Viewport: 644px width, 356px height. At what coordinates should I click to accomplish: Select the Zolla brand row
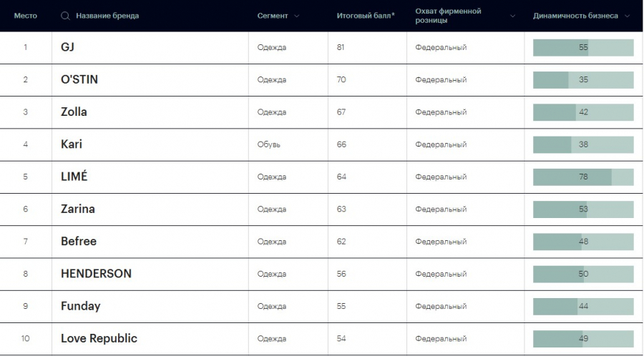pyautogui.click(x=74, y=112)
